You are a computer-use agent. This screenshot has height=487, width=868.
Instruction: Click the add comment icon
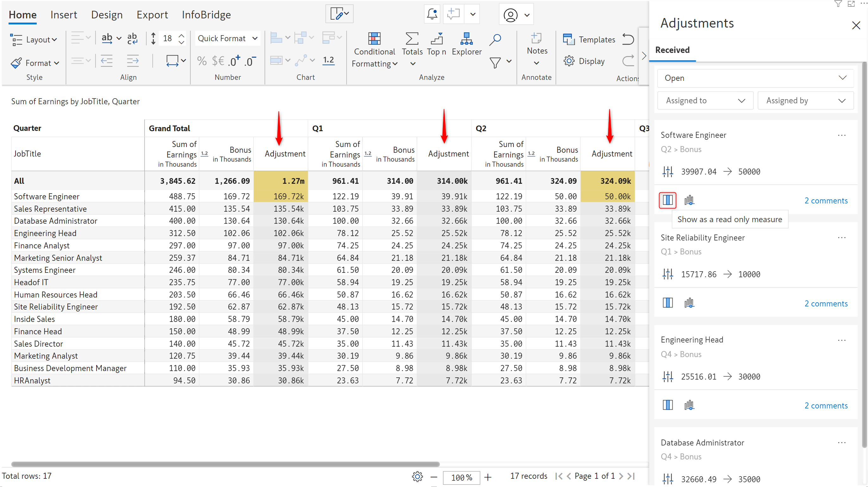(453, 14)
